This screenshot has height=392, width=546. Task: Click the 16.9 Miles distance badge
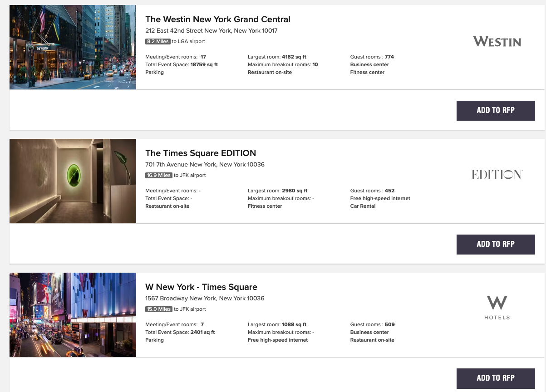tap(158, 175)
